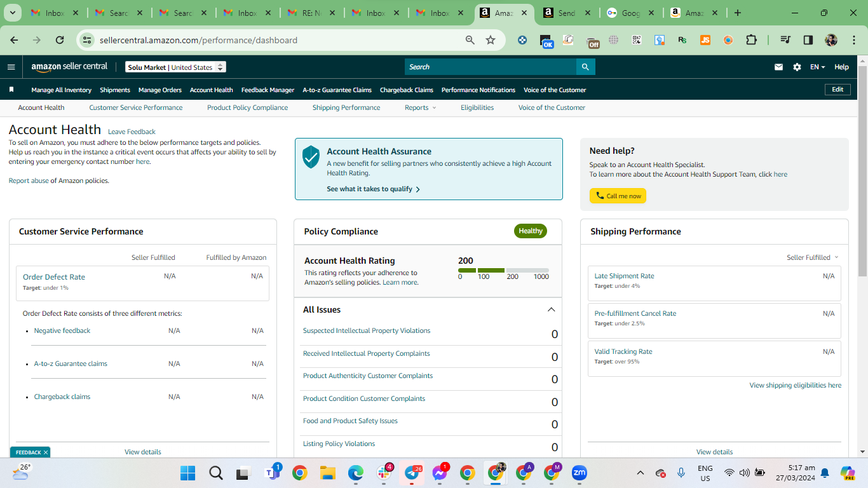The image size is (868, 488).
Task: Click the QR code extension icon
Action: (637, 40)
